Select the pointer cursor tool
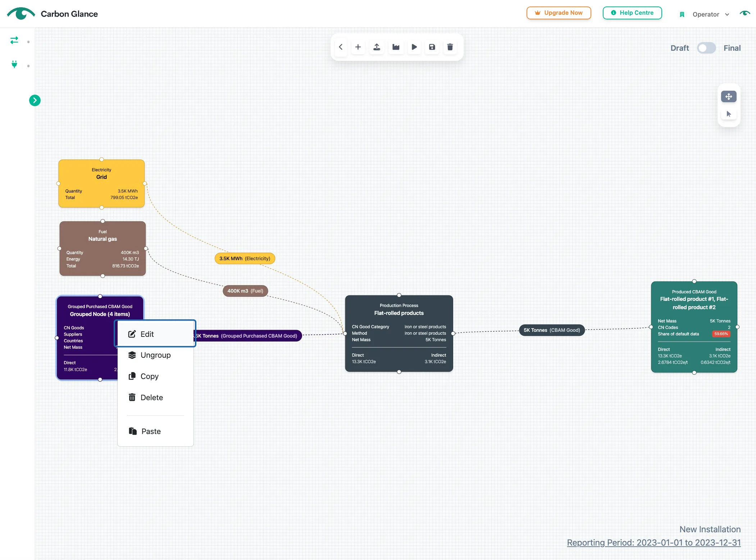The width and height of the screenshot is (756, 560). coord(729,114)
